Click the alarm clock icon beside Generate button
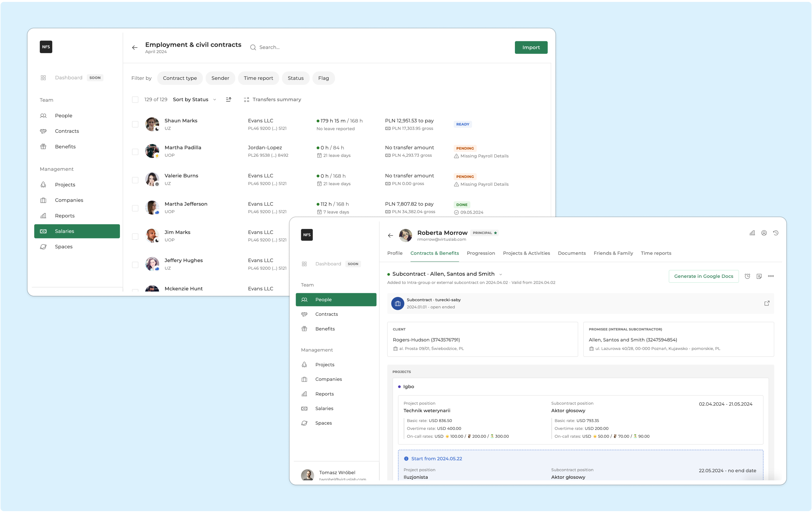The height and width of the screenshot is (513, 812). (x=747, y=276)
